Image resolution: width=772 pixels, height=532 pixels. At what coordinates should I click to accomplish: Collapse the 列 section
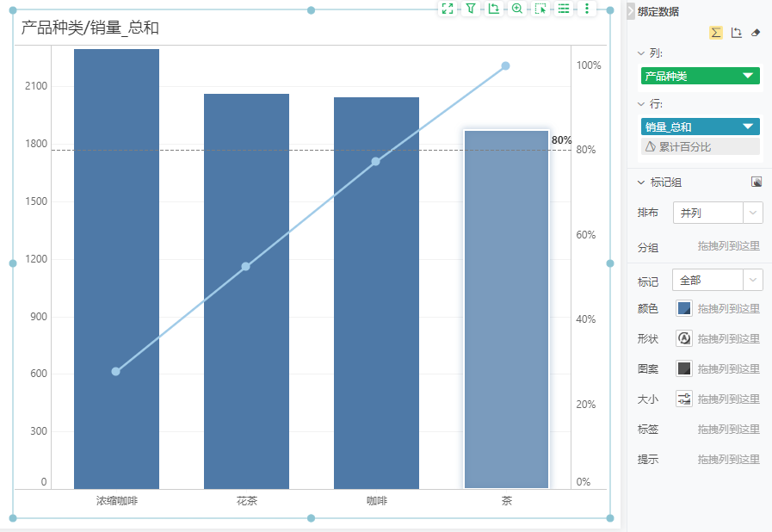[x=641, y=53]
